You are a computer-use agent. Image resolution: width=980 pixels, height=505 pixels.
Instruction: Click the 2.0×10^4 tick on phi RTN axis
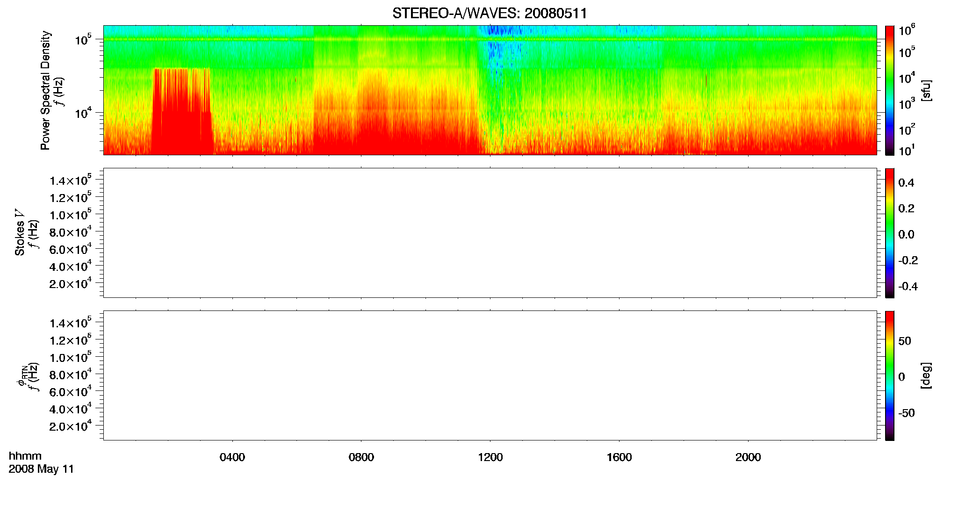[x=71, y=426]
